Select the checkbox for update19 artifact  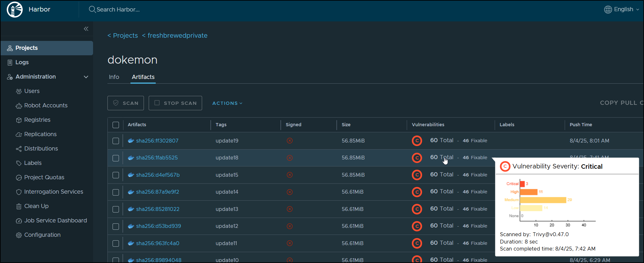116,141
